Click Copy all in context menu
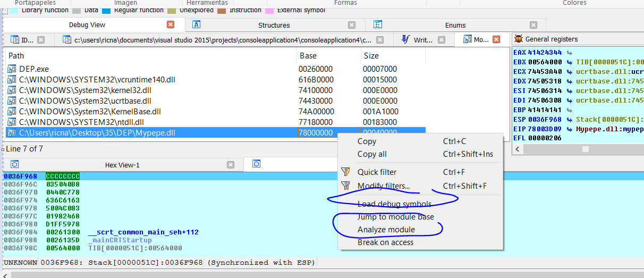 [372, 154]
